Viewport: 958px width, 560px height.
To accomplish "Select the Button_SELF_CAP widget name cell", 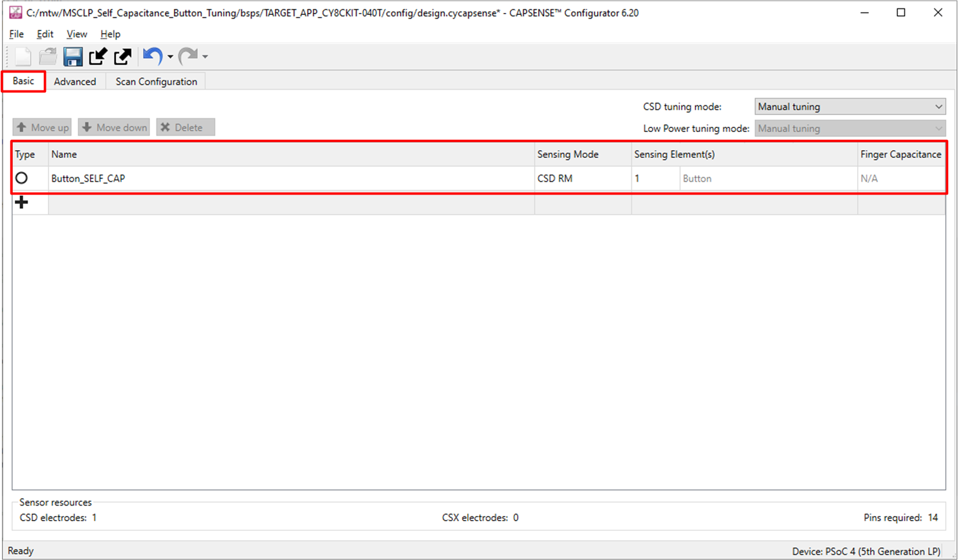I will (291, 178).
